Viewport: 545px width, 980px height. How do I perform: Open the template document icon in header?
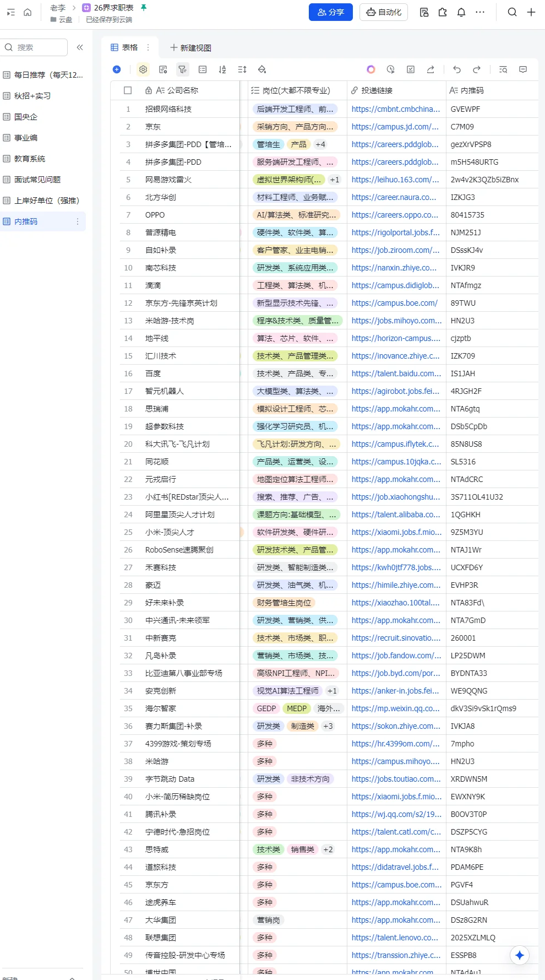click(424, 12)
